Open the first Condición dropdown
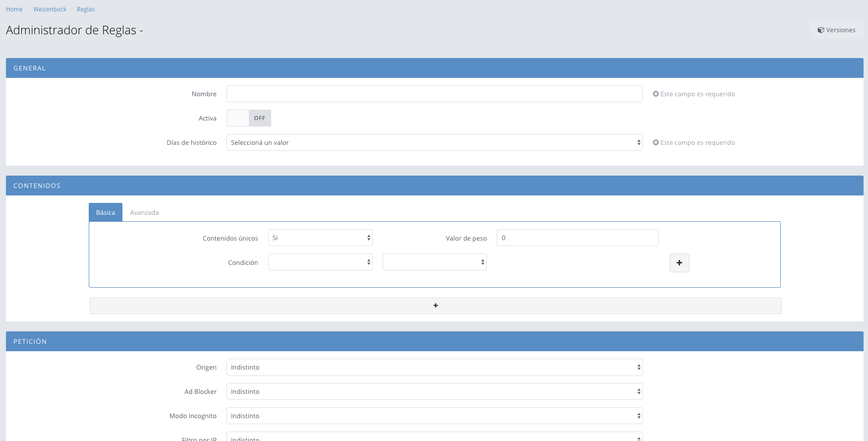 click(320, 262)
